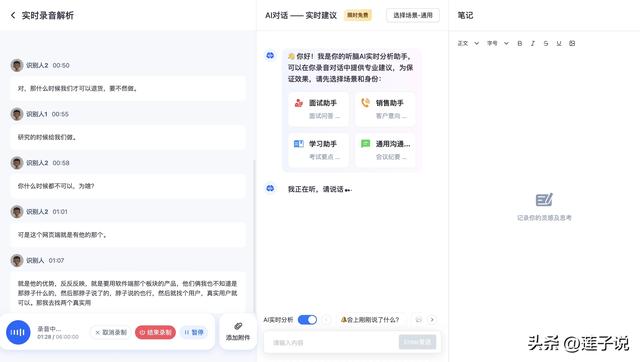Screen dimensions: 640x362
Task: Click the 00:58 timestamp
Action: tap(61, 163)
